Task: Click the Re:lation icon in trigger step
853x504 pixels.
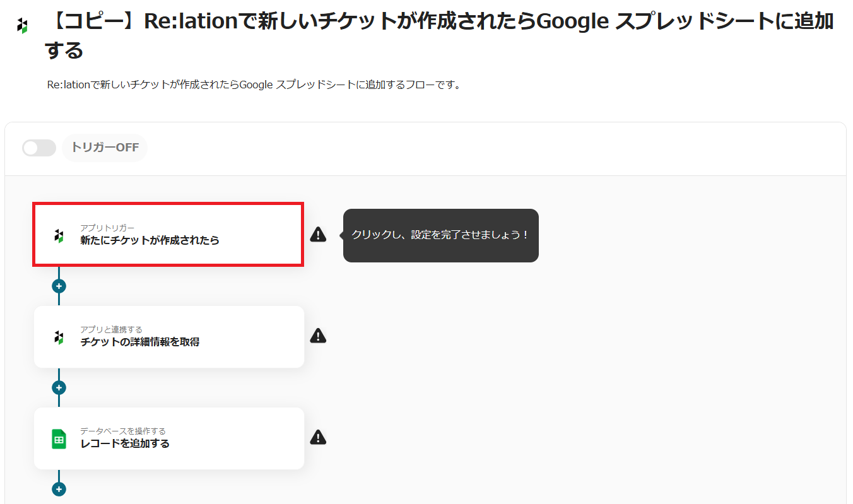Action: coord(59,235)
